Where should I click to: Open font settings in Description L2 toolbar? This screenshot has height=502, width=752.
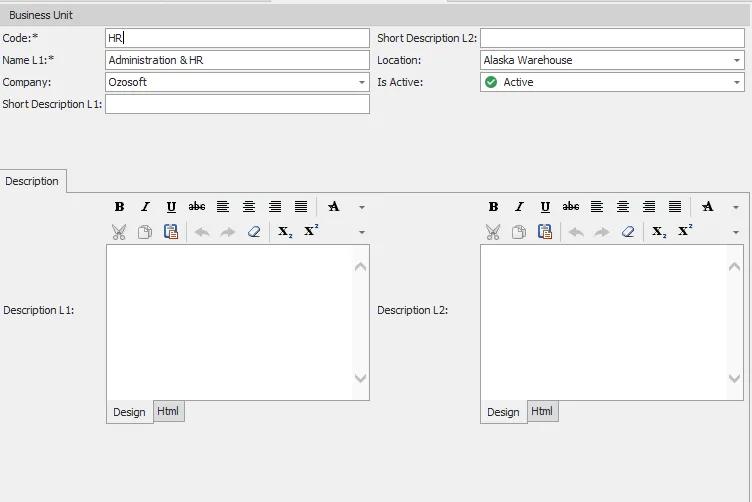point(708,207)
